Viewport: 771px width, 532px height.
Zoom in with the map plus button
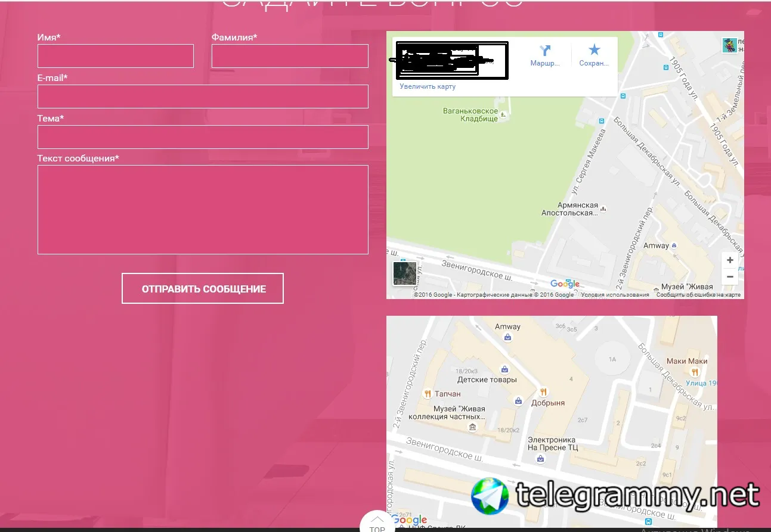pos(730,260)
